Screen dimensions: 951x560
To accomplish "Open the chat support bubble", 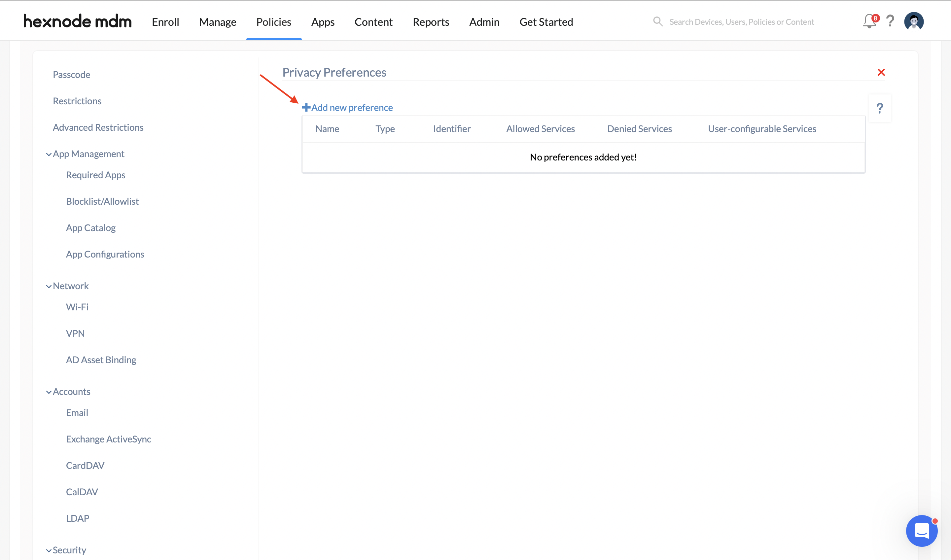I will (922, 531).
